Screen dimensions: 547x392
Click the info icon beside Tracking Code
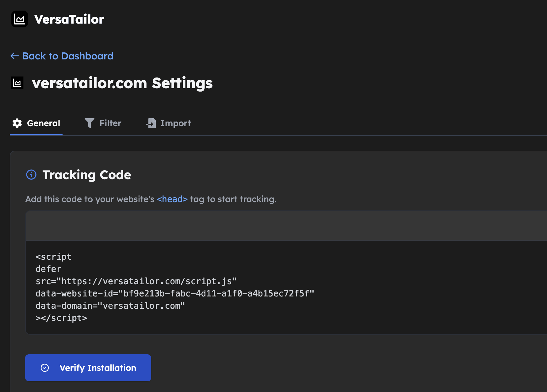coord(31,175)
